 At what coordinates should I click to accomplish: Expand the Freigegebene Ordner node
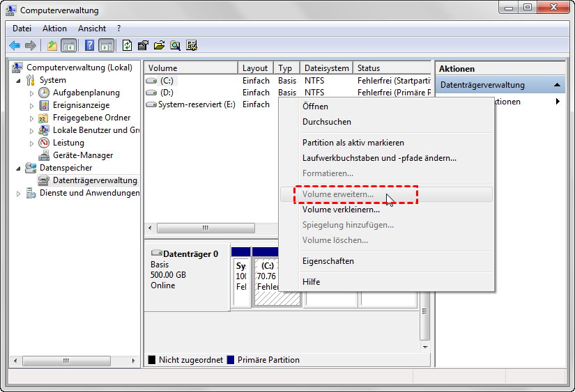tap(31, 118)
